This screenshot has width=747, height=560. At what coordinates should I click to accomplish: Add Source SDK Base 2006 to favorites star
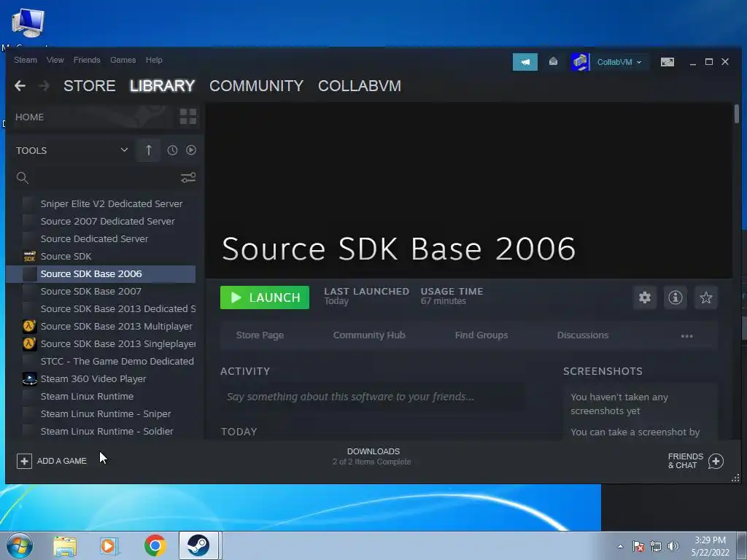(x=706, y=297)
